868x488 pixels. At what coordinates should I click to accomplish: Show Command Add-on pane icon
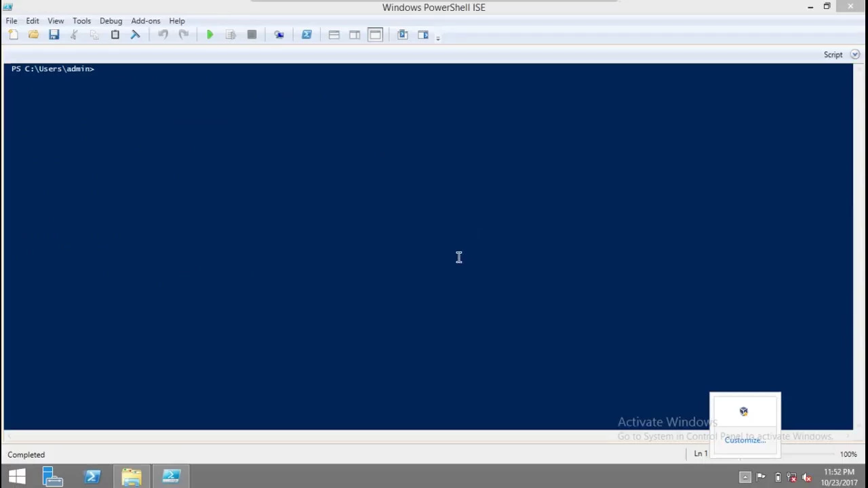(423, 35)
